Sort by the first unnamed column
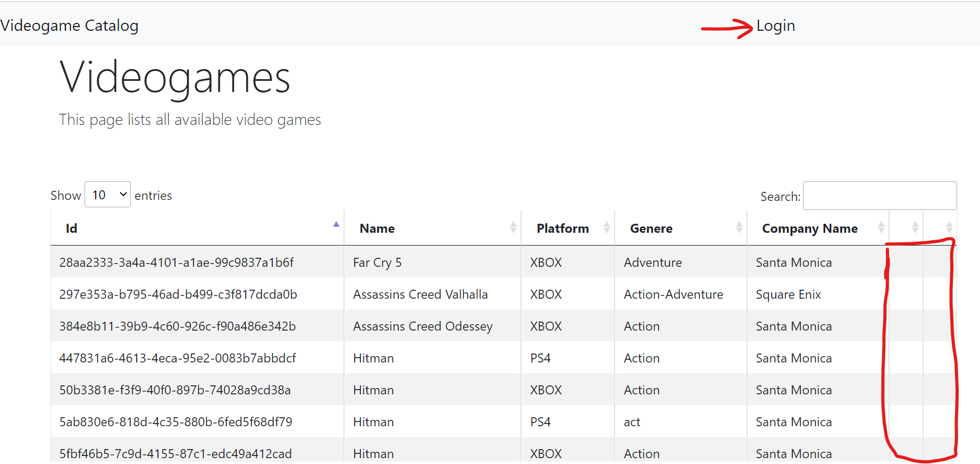 915,227
